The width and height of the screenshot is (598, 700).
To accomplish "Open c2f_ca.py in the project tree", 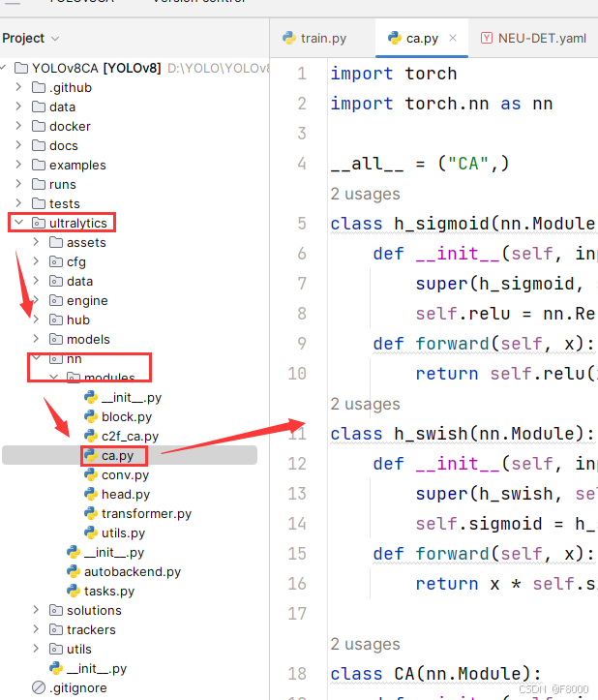I will (130, 436).
